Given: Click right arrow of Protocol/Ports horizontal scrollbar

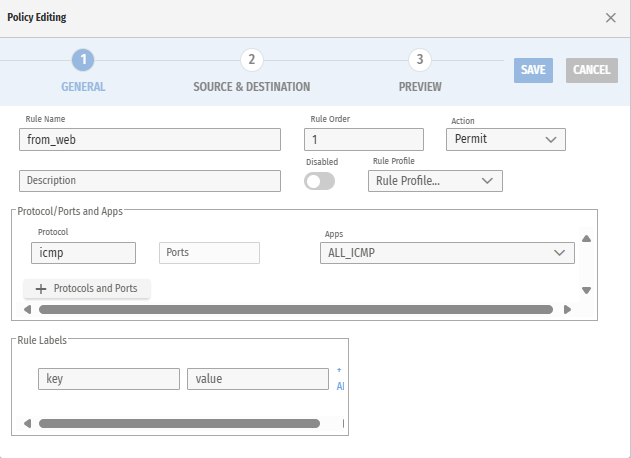Looking at the screenshot, I should pyautogui.click(x=568, y=310).
